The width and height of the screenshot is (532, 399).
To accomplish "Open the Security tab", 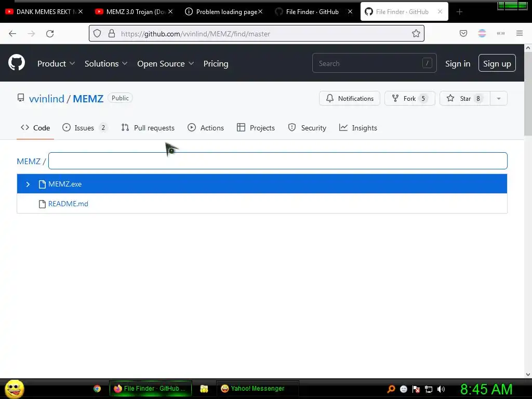I will tap(307, 128).
